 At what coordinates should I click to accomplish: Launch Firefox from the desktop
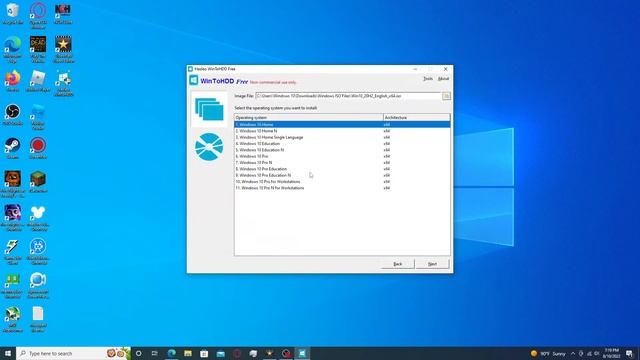13,78
